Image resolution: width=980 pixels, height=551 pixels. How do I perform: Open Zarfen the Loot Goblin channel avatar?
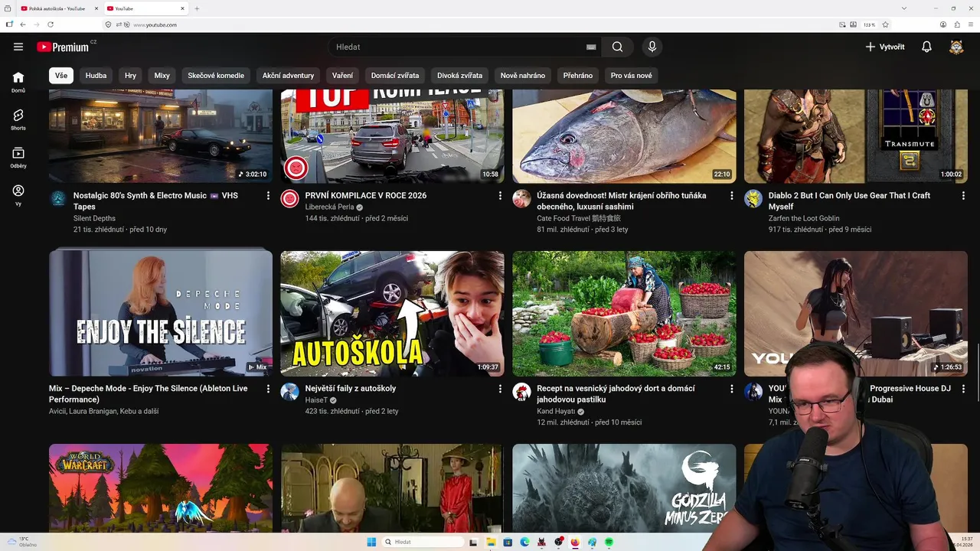753,199
